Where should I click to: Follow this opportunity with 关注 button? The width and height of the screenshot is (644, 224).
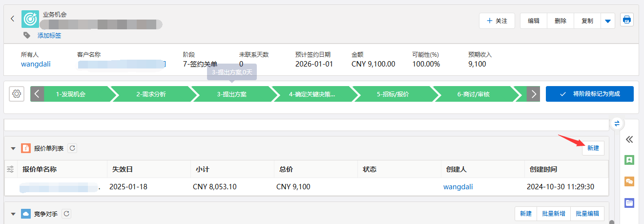pyautogui.click(x=497, y=21)
